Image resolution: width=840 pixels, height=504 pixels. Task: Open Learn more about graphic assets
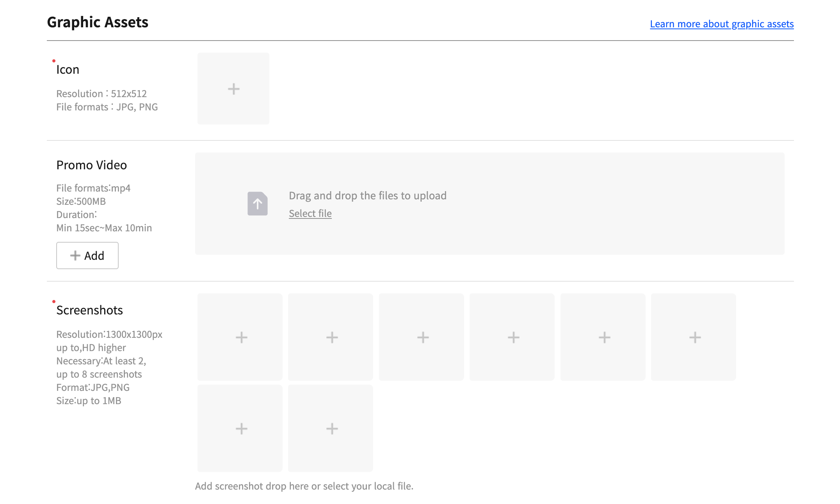pos(722,24)
